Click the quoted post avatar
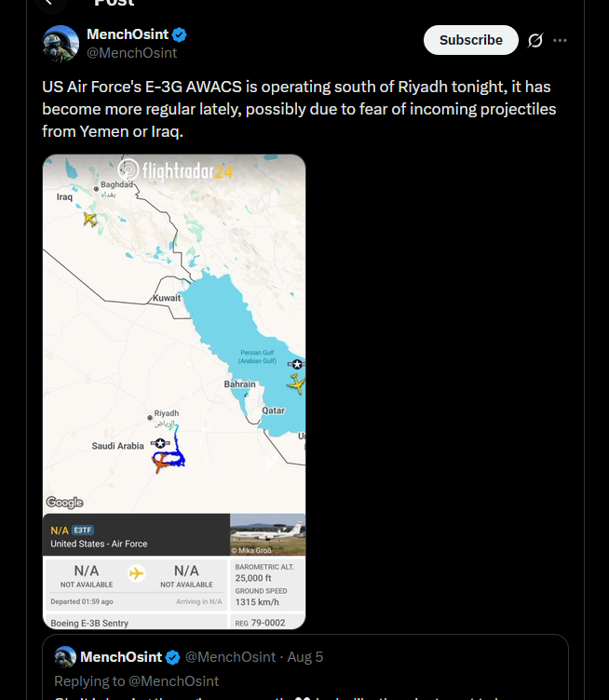 [x=65, y=657]
